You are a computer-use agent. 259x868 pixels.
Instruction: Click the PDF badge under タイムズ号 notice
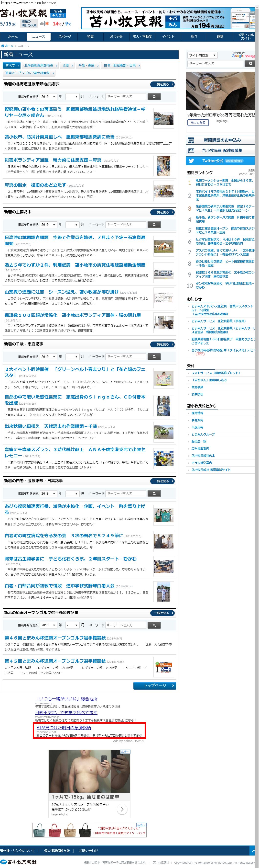click(200, 354)
